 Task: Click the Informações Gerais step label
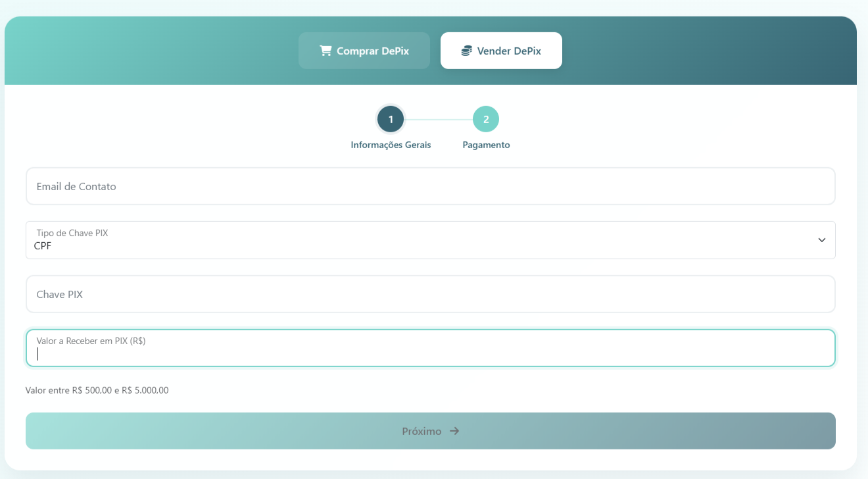click(x=391, y=145)
